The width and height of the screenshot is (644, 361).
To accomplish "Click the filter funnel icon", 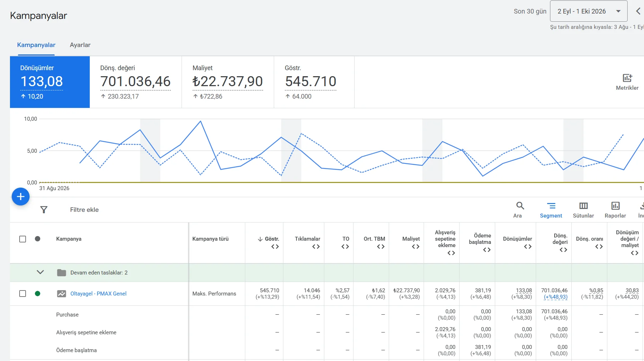I will click(x=44, y=210).
